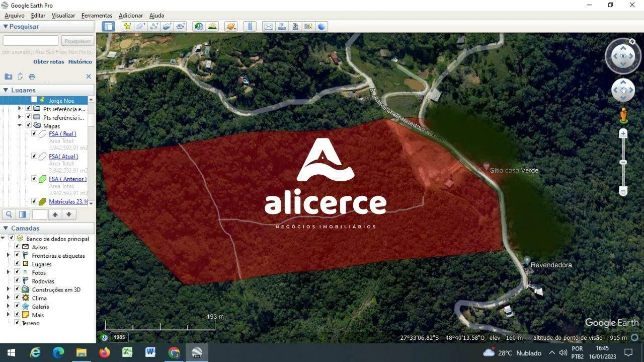This screenshot has width=644, height=362.
Task: Add an image overlay
Action: pyautogui.click(x=168, y=26)
